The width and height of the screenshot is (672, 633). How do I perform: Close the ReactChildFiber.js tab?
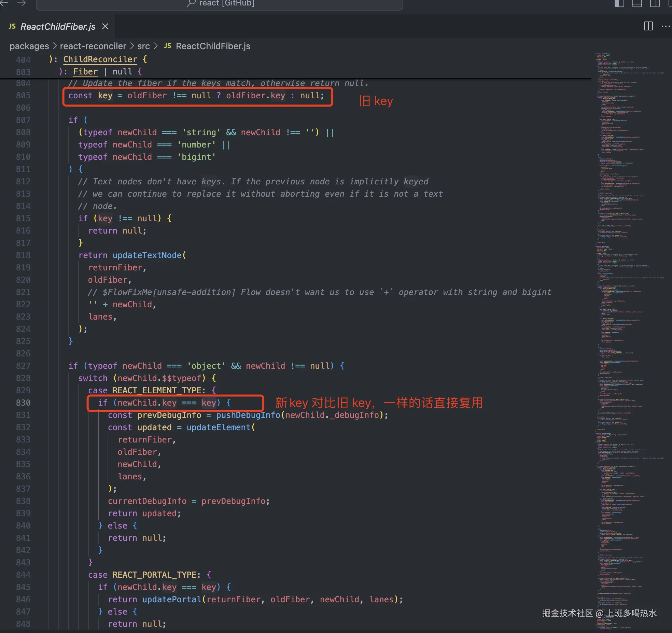pos(105,26)
